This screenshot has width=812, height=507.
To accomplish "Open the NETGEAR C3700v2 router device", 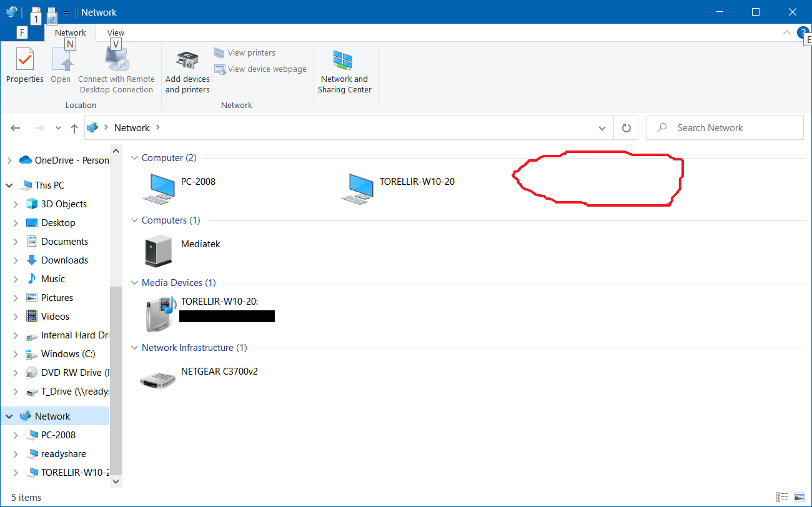I will tap(158, 377).
